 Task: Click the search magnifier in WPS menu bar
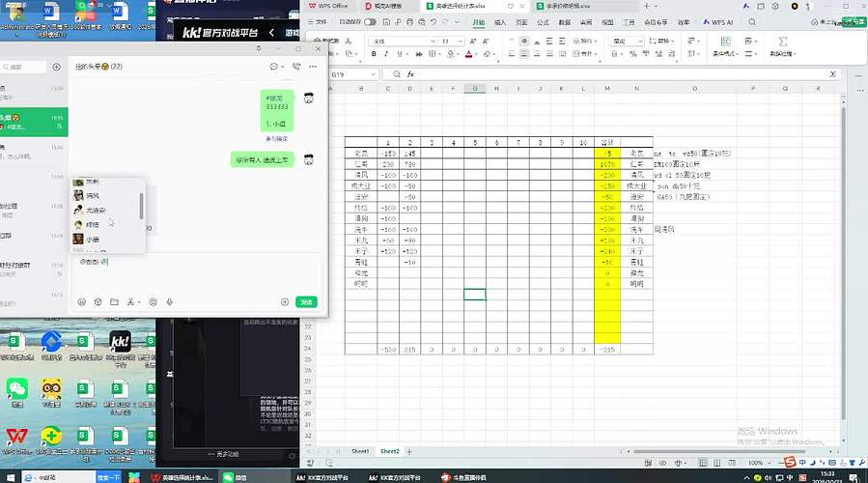(752, 22)
